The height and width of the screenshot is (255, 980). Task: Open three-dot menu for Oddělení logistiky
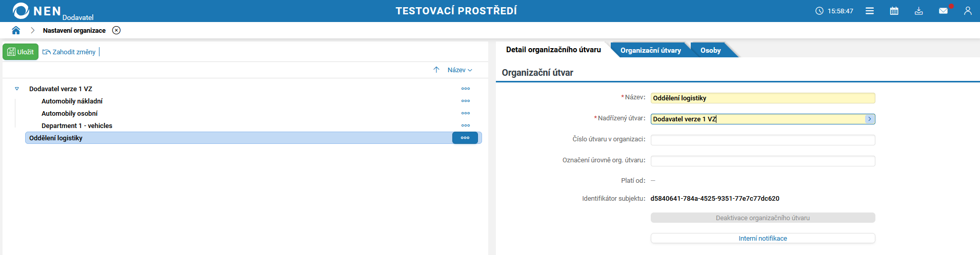click(465, 138)
